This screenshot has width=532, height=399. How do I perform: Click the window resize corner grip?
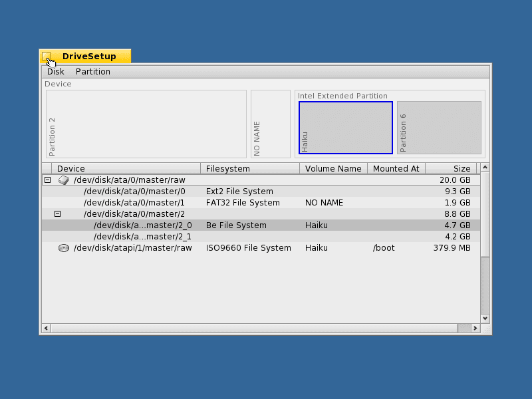click(486, 329)
